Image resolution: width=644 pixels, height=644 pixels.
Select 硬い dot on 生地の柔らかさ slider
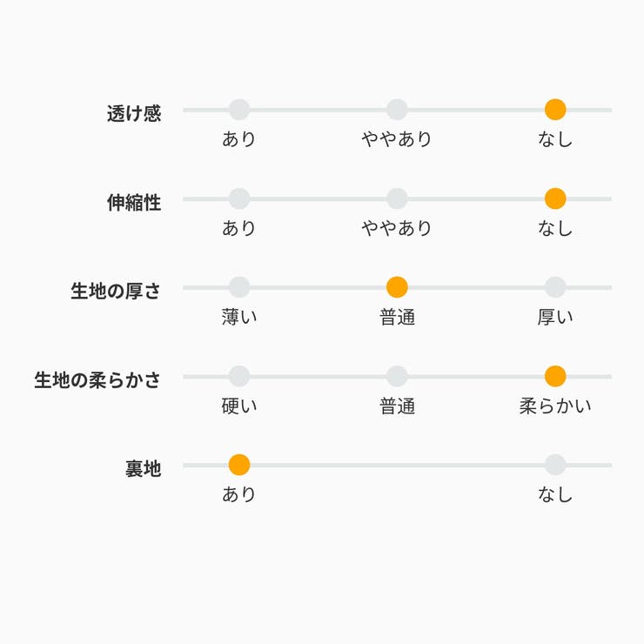click(239, 376)
